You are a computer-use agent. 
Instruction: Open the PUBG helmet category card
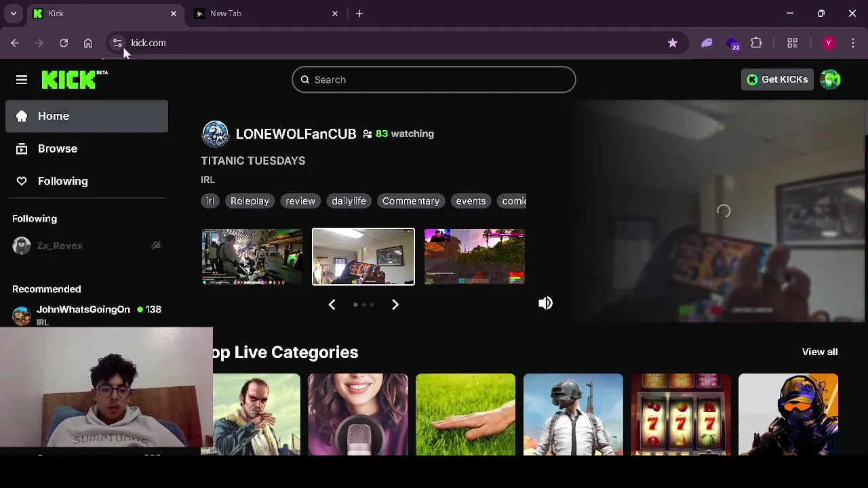pyautogui.click(x=574, y=414)
